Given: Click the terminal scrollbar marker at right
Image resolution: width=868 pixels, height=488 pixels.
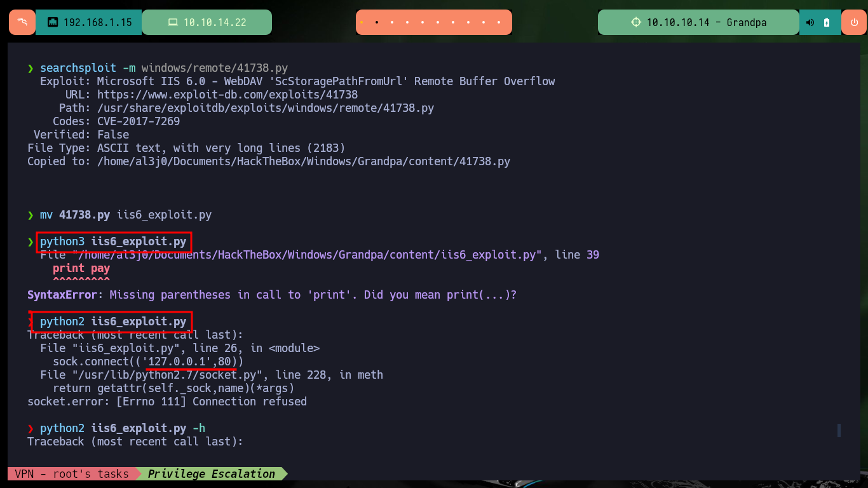Looking at the screenshot, I should [x=839, y=431].
